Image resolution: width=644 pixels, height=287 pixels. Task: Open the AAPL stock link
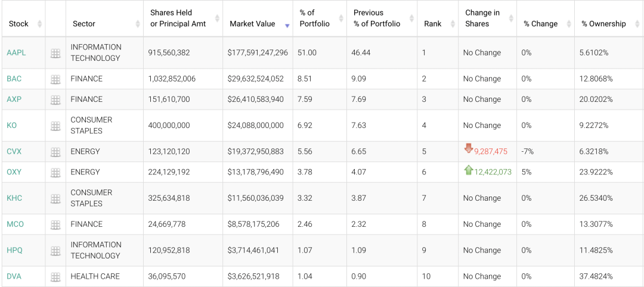pos(16,53)
